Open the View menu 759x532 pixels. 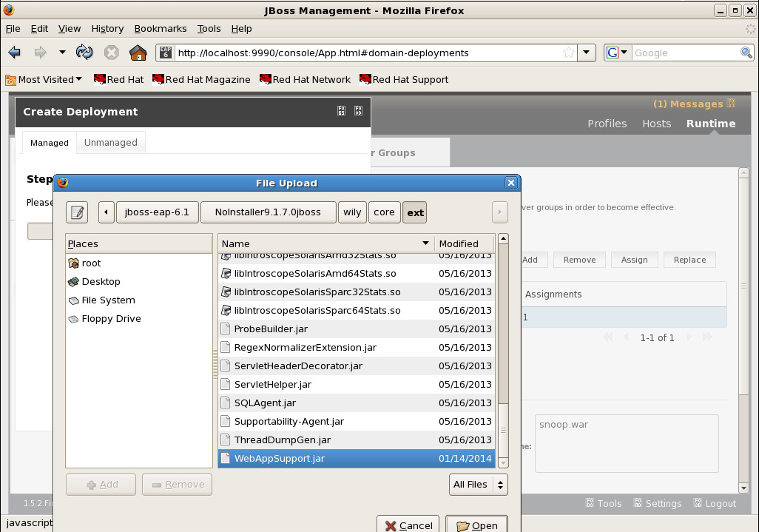(70, 29)
